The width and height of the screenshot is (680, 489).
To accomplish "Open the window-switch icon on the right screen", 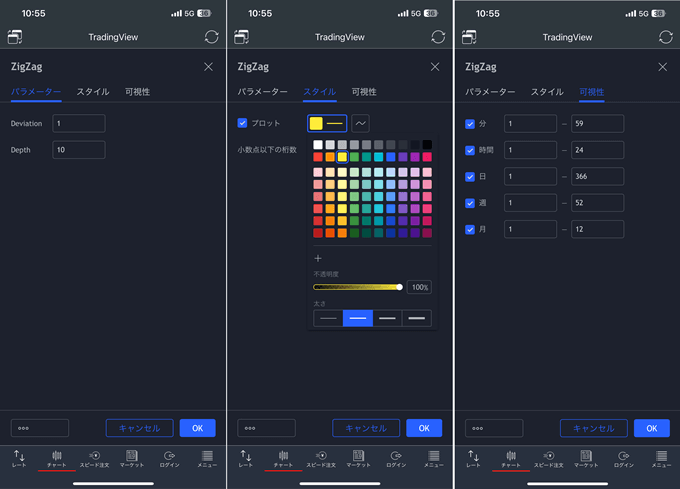I will pyautogui.click(x=469, y=37).
